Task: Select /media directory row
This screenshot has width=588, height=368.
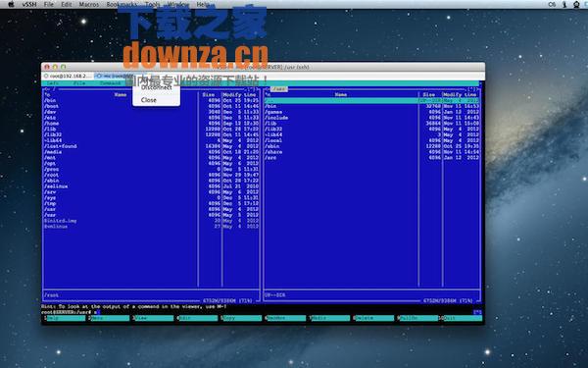Action: [x=151, y=152]
